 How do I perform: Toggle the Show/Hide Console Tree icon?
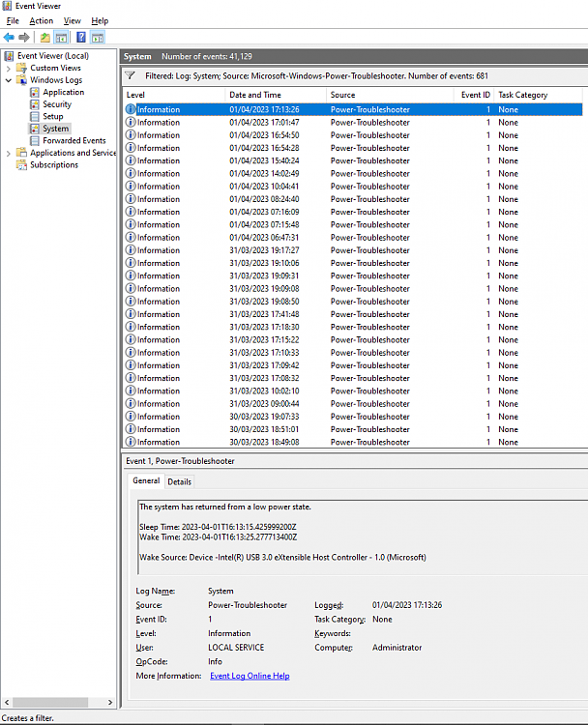tap(61, 38)
